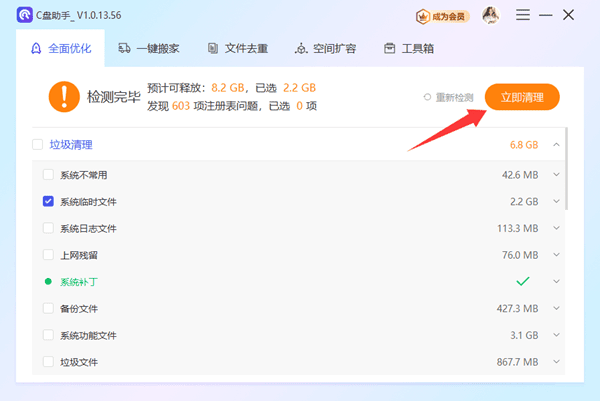Click the 一键搬家 truck icon
Viewport: 600px width, 401px height.
124,48
